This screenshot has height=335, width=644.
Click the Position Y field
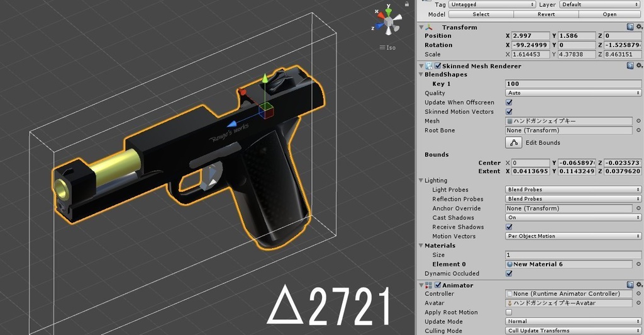point(576,36)
